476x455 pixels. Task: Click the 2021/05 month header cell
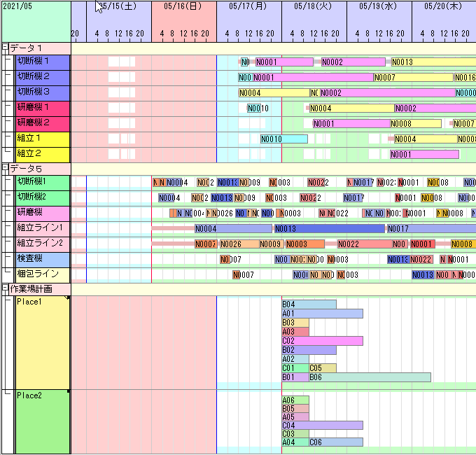35,6
